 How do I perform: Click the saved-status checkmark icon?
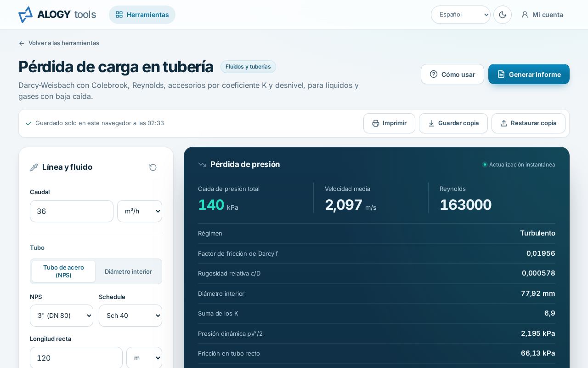(28, 123)
